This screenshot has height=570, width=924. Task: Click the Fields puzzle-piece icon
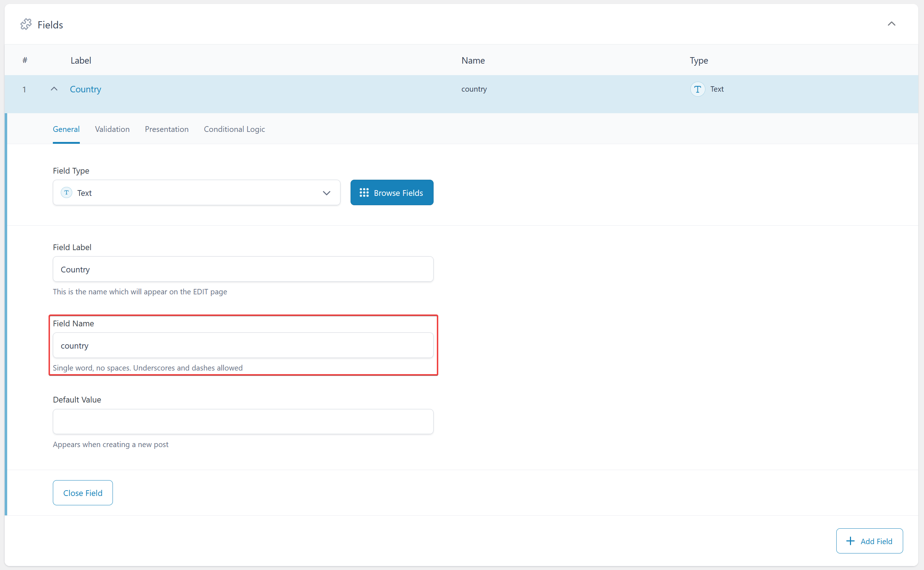pyautogui.click(x=26, y=24)
